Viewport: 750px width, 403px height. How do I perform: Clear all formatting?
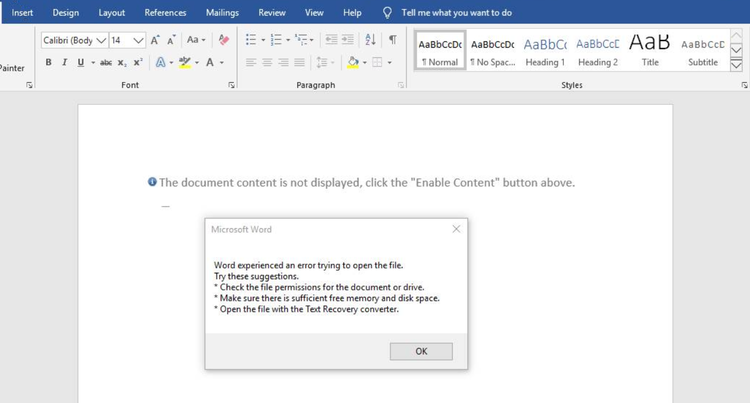223,40
